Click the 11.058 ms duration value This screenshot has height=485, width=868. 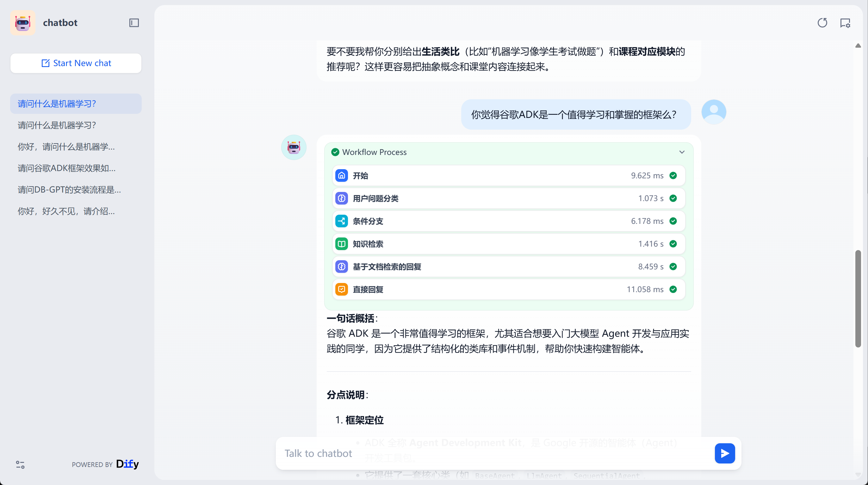click(645, 289)
